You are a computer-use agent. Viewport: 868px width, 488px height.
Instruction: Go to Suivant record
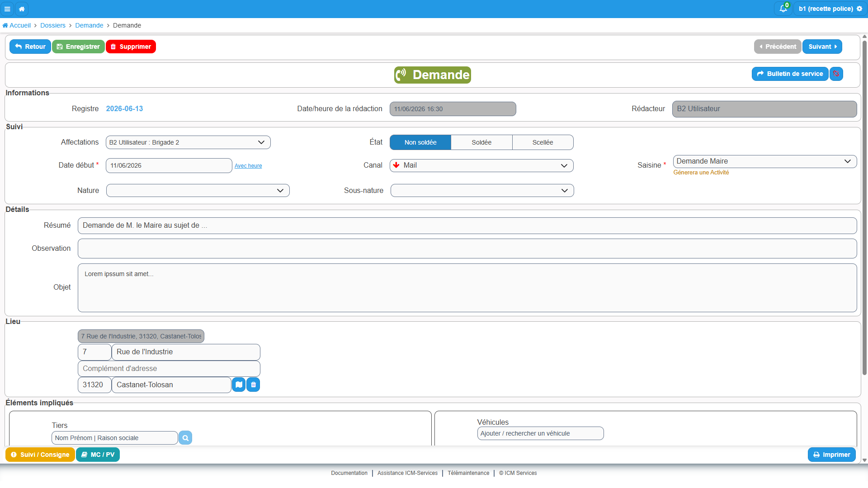822,47
